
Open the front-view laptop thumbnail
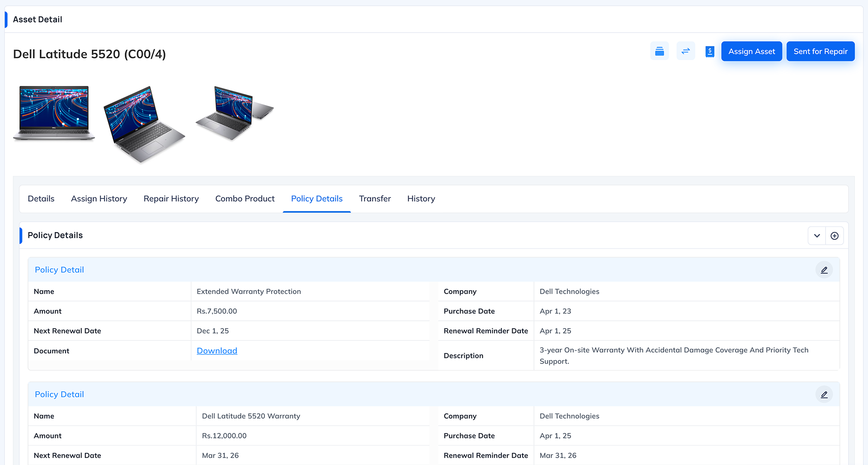click(x=54, y=113)
